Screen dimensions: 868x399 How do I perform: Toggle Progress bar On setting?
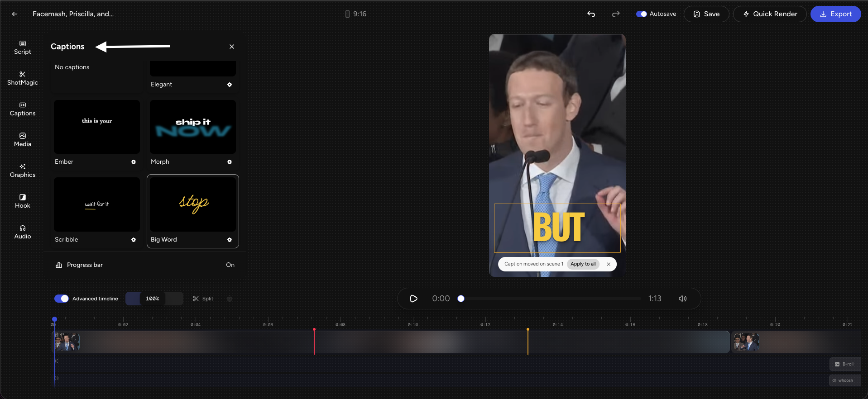pyautogui.click(x=230, y=265)
